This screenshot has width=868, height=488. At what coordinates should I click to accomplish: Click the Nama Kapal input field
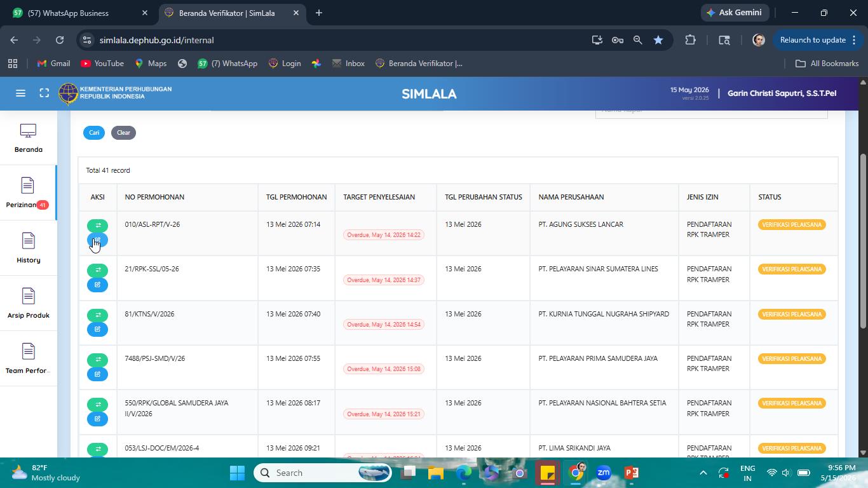point(711,112)
